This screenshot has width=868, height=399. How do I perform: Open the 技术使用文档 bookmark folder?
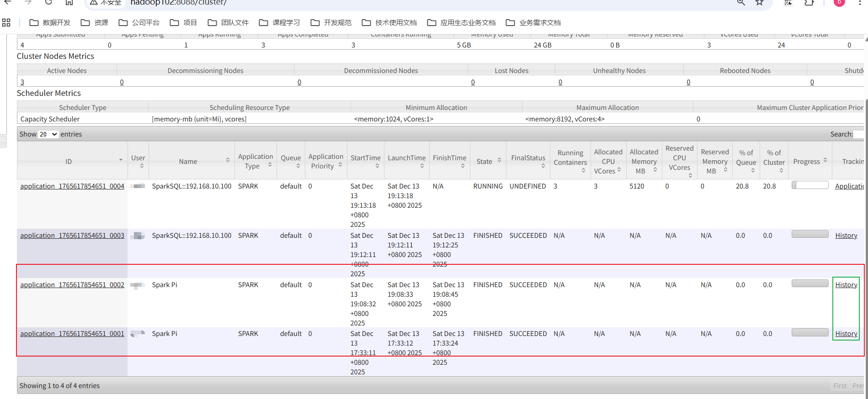389,22
